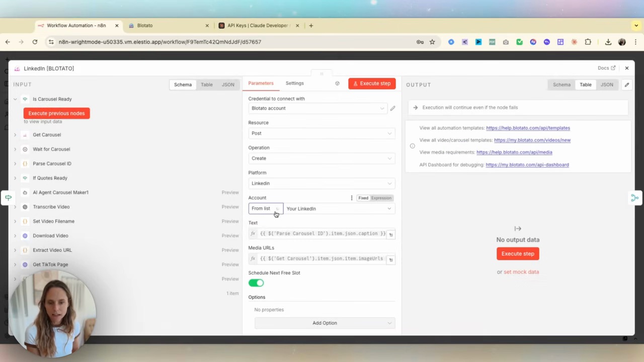Screen dimensions: 644x362
Task: Click the site info icon in address bar
Action: click(51, 42)
